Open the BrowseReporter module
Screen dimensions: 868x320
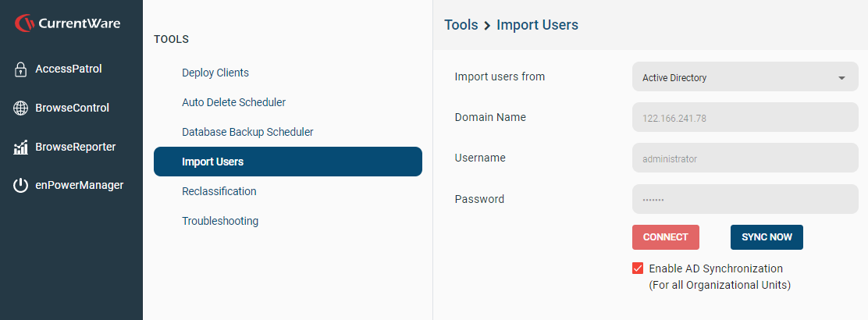(75, 148)
